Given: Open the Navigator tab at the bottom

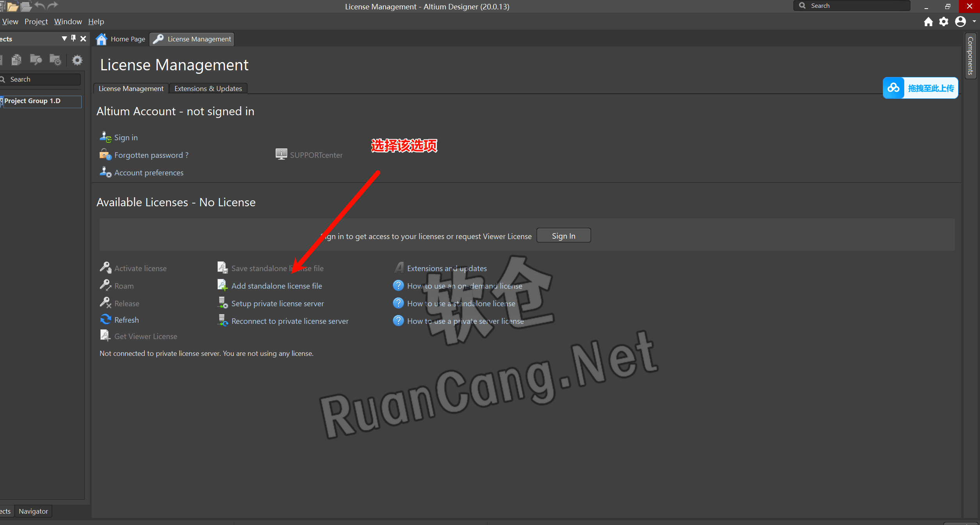Looking at the screenshot, I should point(34,511).
